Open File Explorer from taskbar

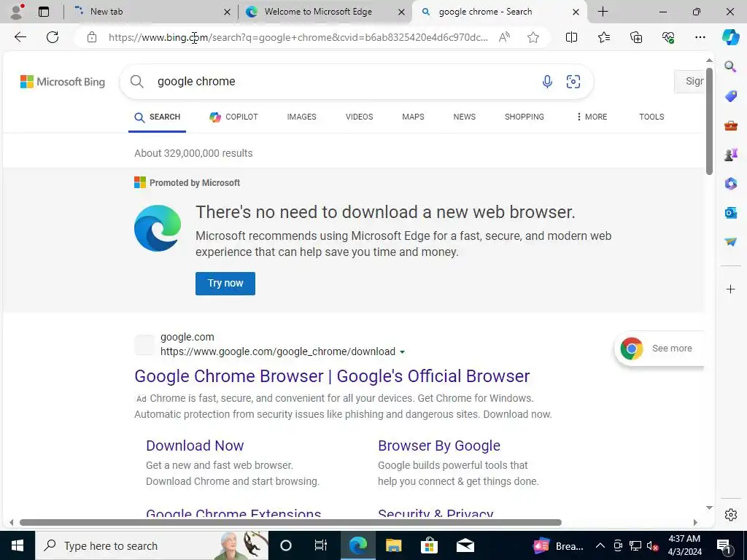393,545
